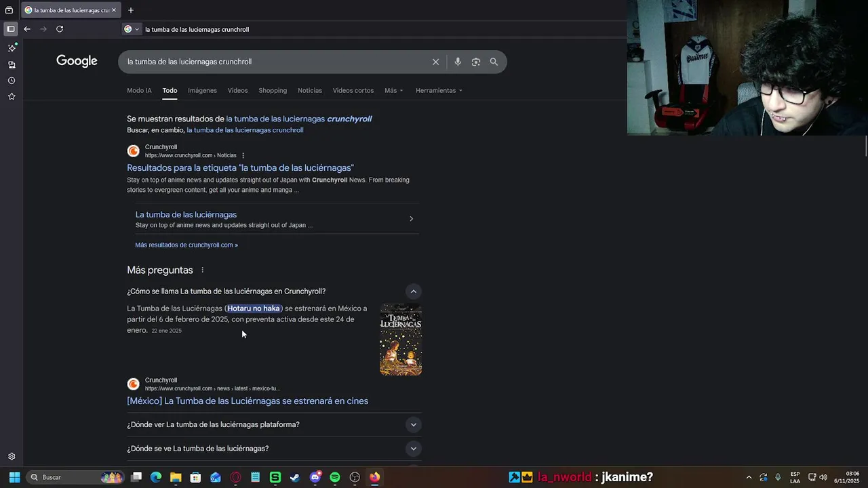Image resolution: width=868 pixels, height=488 pixels.
Task: Open the 'Más' search filter dropdown
Action: 393,90
